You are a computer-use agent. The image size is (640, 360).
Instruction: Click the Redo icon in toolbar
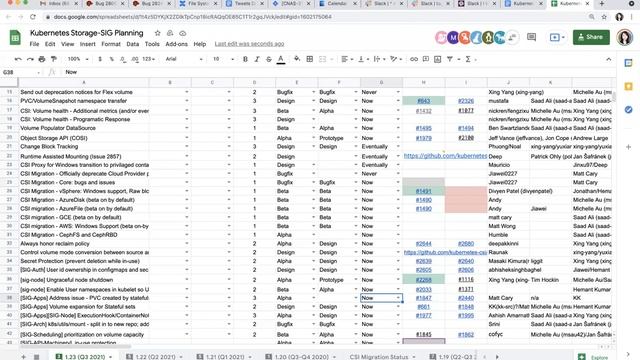(30, 59)
